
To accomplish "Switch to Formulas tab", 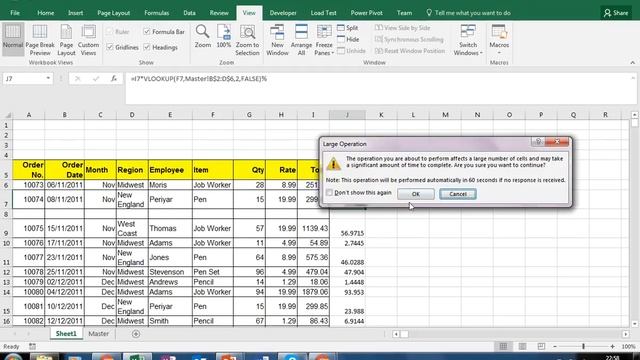I will (156, 13).
